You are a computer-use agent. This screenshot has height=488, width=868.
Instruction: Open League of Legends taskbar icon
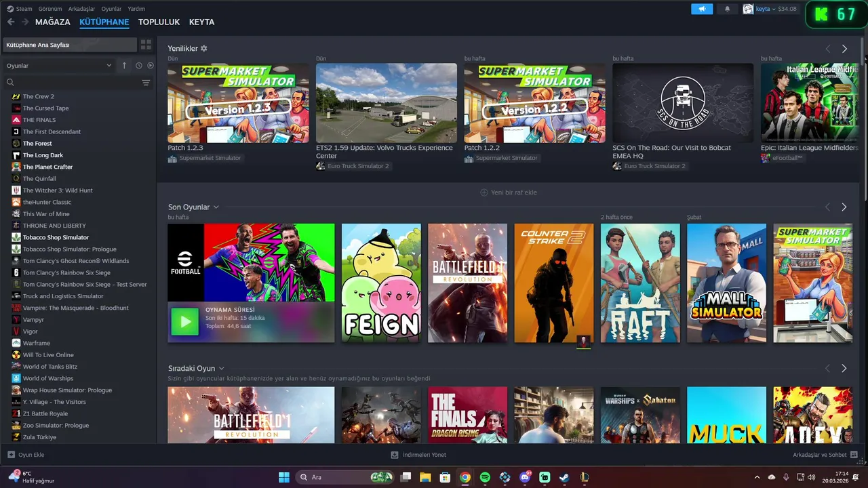(584, 477)
